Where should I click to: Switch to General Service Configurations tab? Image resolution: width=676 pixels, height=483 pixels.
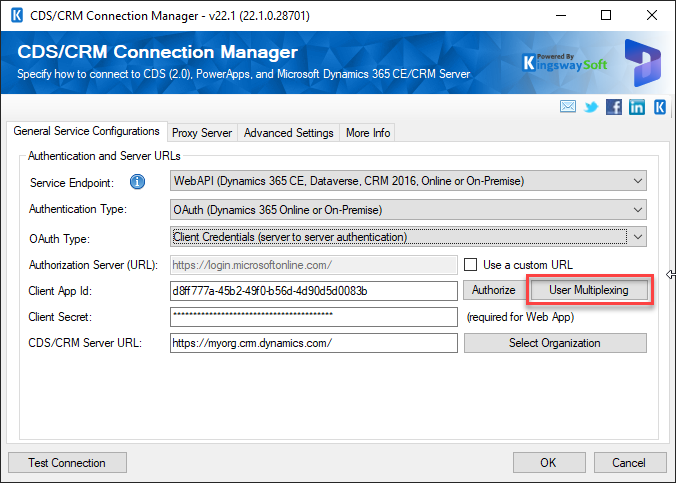[x=87, y=131]
